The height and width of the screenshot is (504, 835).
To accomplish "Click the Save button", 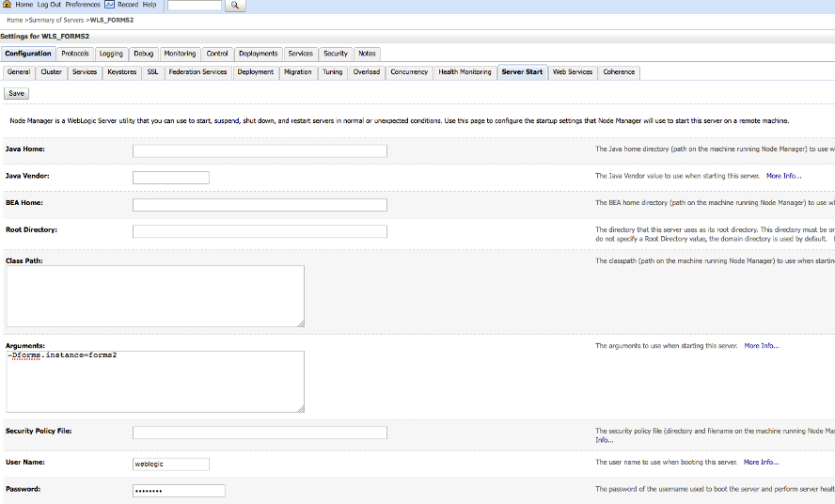I will 17,94.
